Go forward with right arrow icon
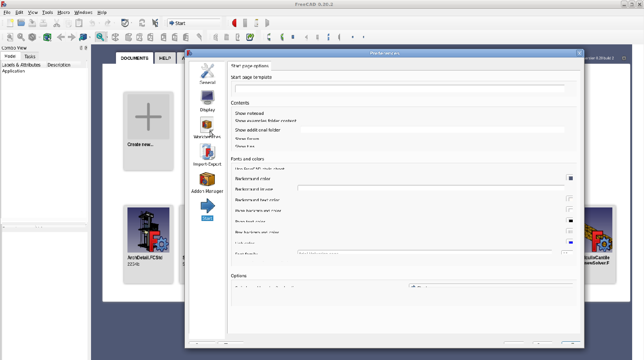The image size is (644, 360). 72,37
